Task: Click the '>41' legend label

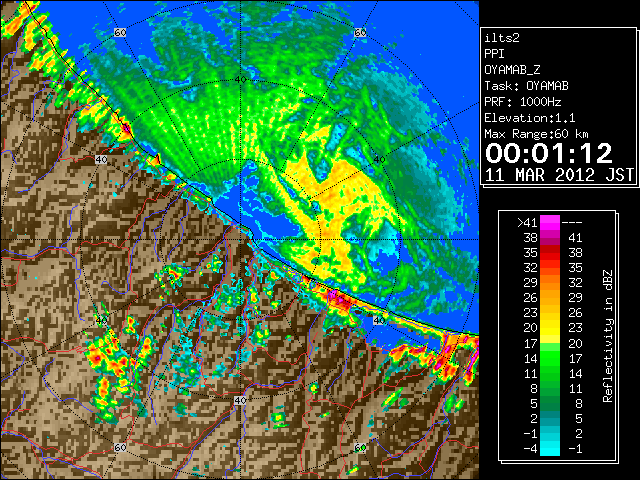Action: 527,223
